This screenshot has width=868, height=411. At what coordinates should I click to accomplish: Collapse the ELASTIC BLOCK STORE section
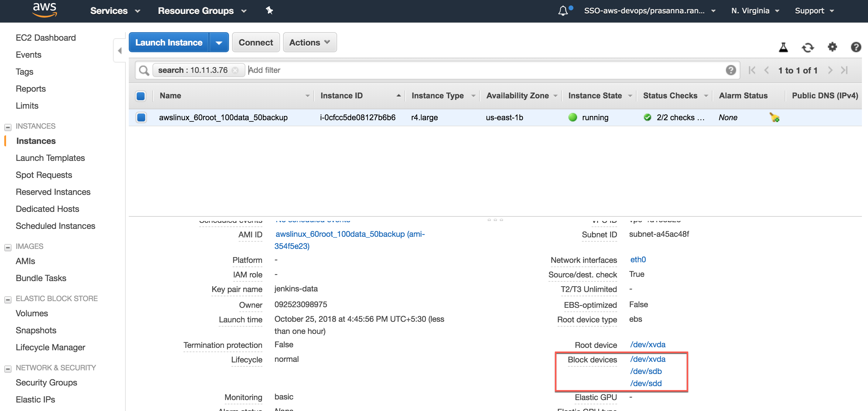tap(8, 300)
